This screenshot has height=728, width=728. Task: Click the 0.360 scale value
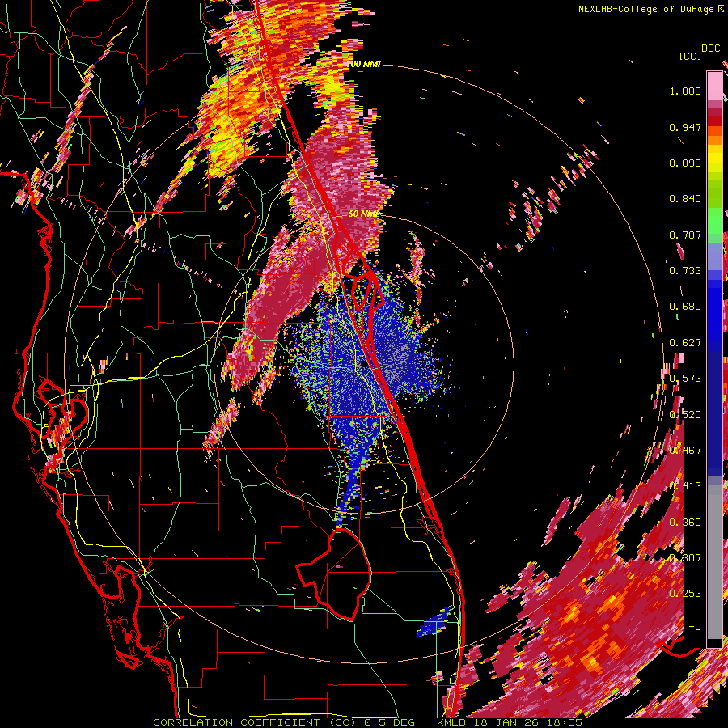[x=685, y=523]
